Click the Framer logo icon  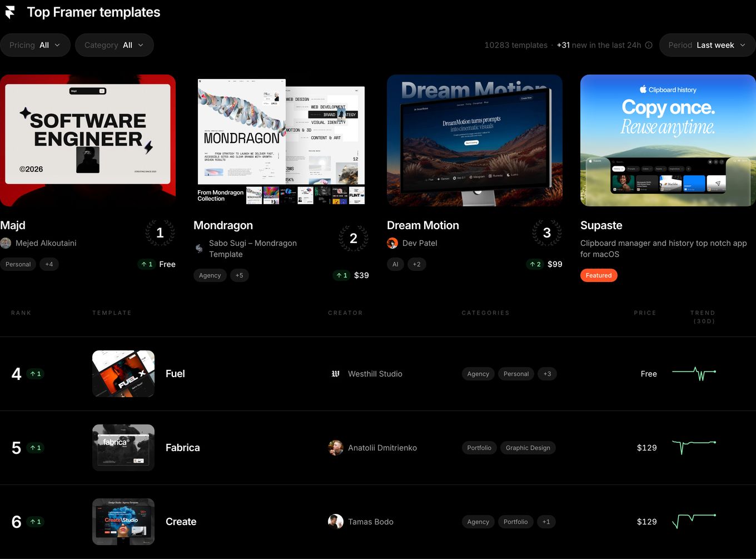(x=10, y=12)
